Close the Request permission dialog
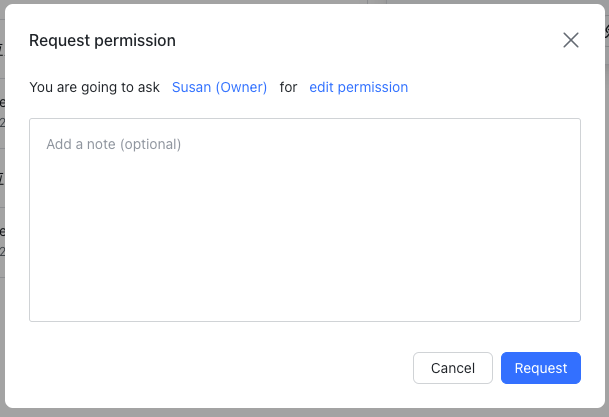The width and height of the screenshot is (609, 417). 571,40
